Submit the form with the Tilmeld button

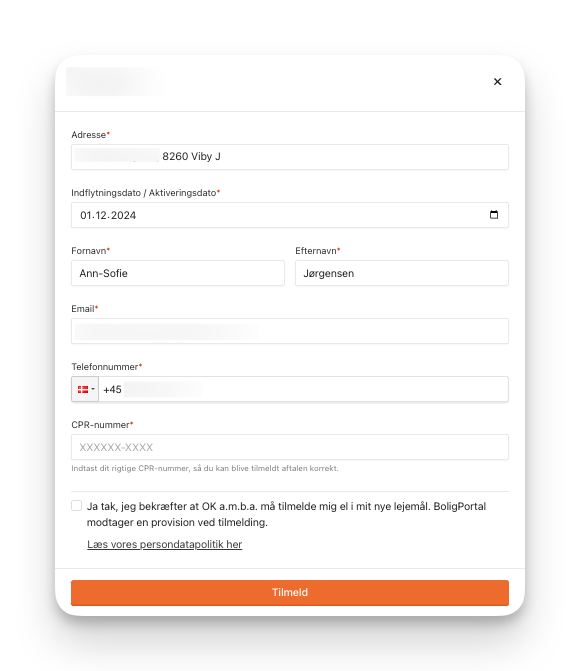point(290,593)
